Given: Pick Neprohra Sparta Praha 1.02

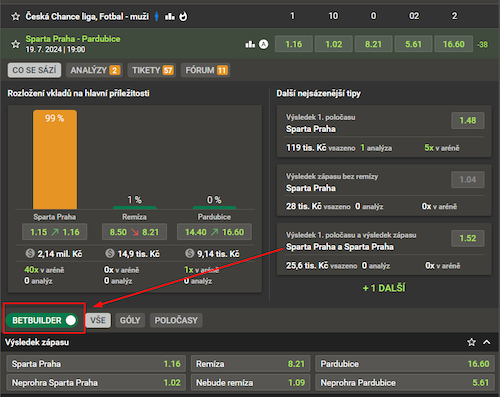Looking at the screenshot, I should pyautogui.click(x=96, y=383).
